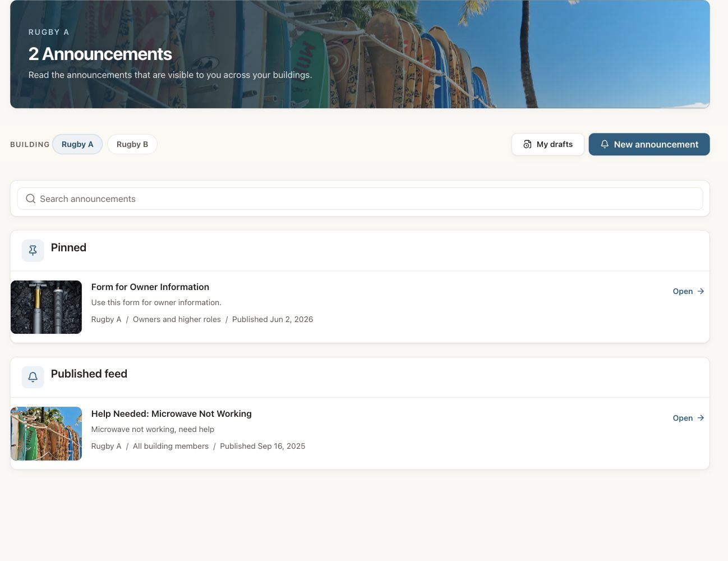Click the text 'Microwave not working, need help'
Screen dimensions: 728x561
pos(153,429)
